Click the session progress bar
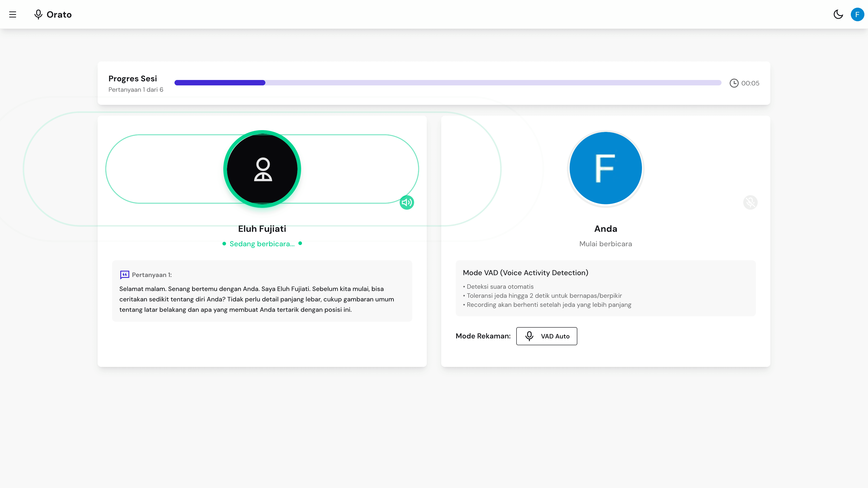 tap(448, 83)
